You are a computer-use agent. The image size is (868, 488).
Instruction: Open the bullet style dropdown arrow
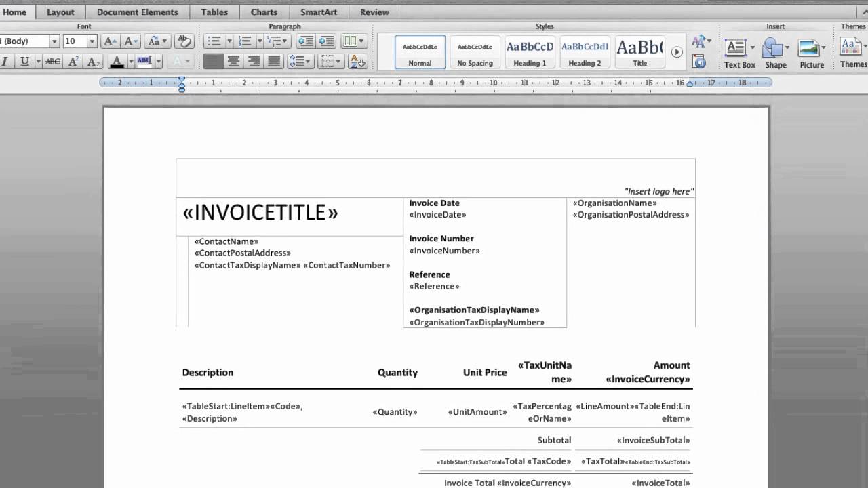coord(229,41)
